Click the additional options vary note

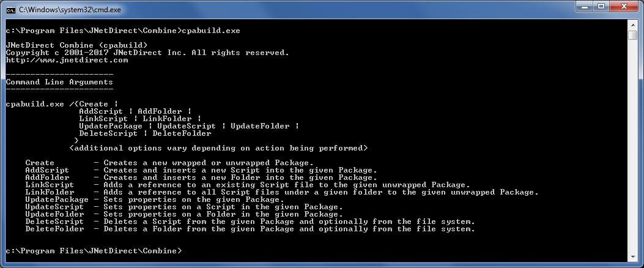pyautogui.click(x=218, y=148)
